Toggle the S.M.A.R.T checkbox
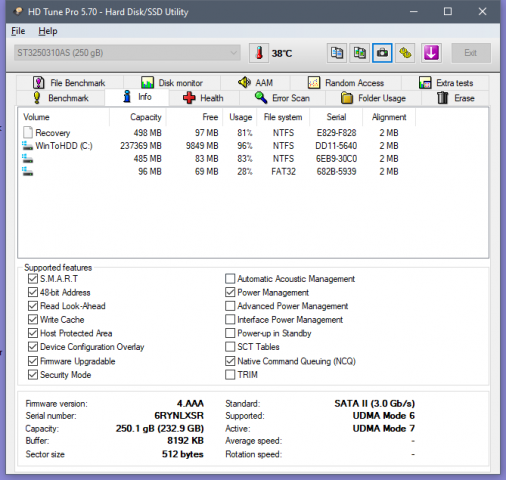Viewport: 506px width, 480px height. 33,279
